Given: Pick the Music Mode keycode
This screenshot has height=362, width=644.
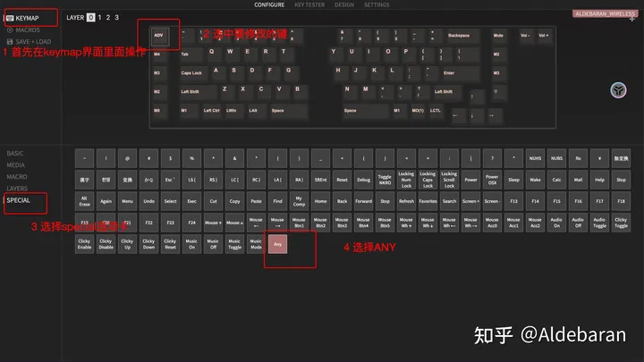Looking at the screenshot, I should click(256, 244).
